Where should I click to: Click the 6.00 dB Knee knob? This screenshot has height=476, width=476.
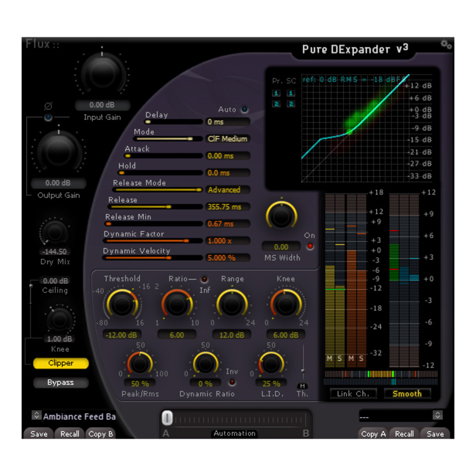pyautogui.click(x=286, y=305)
